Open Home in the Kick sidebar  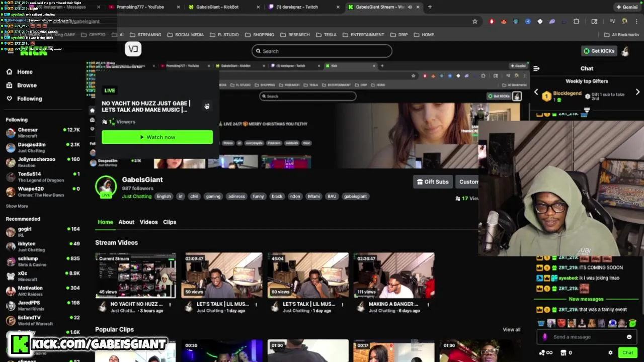pyautogui.click(x=20, y=72)
